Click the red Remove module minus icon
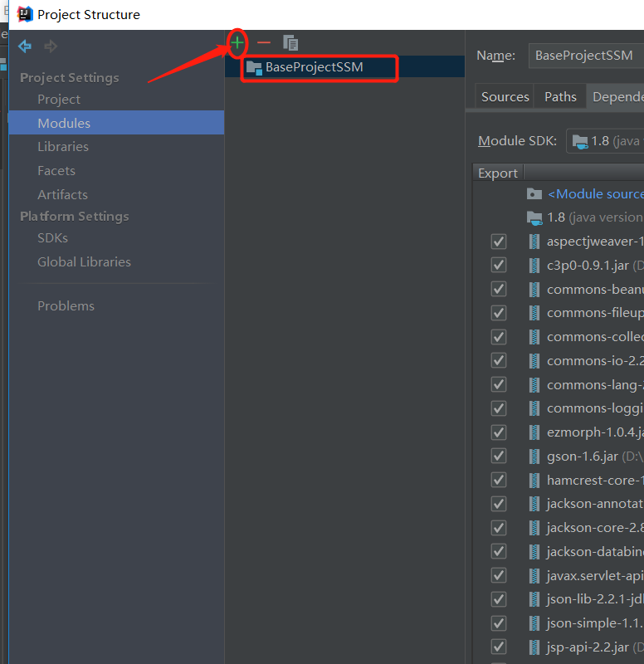This screenshot has height=664, width=644. (x=264, y=42)
